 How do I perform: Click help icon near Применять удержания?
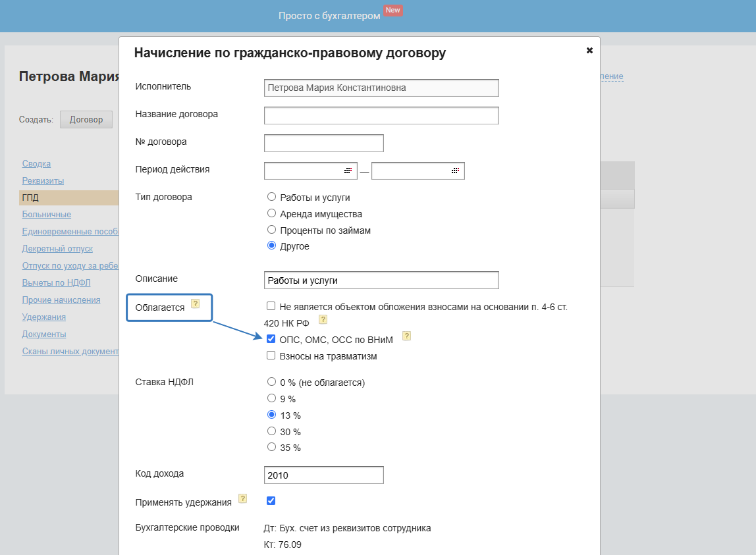click(242, 498)
